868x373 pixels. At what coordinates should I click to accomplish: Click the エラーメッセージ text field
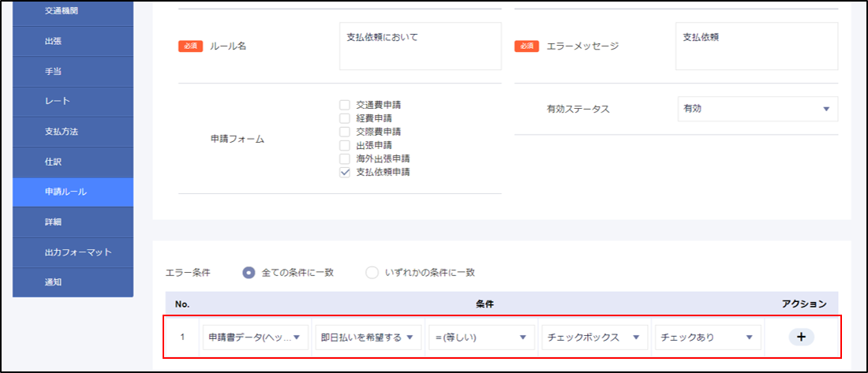756,46
